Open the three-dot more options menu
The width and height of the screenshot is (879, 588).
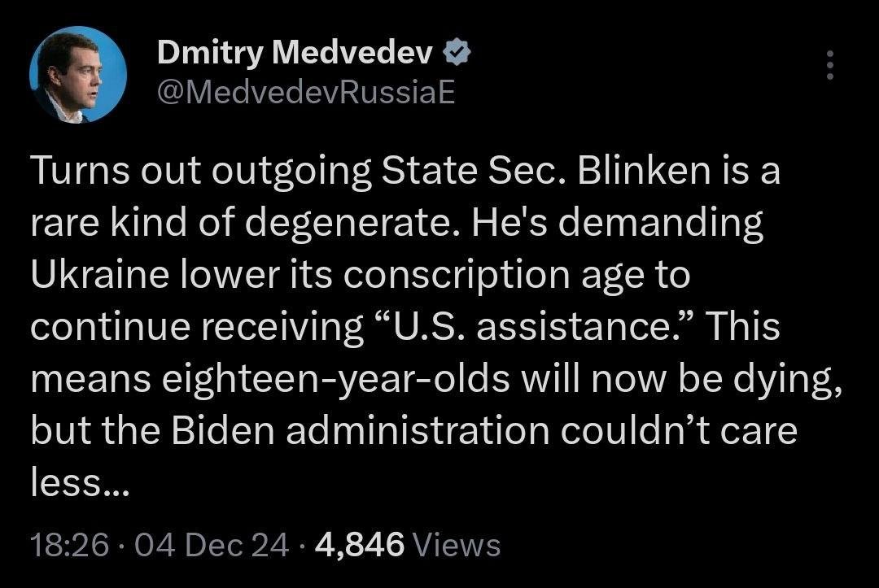[829, 66]
